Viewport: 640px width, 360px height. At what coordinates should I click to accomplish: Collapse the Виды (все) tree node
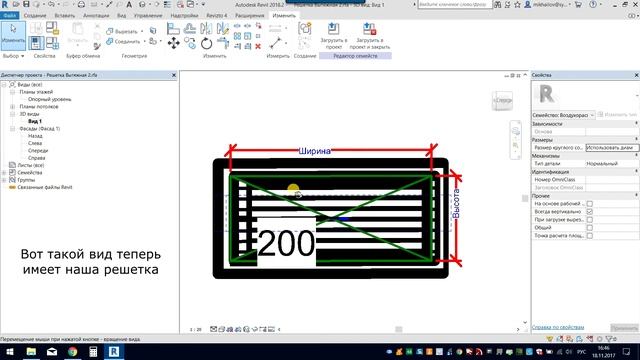4,84
